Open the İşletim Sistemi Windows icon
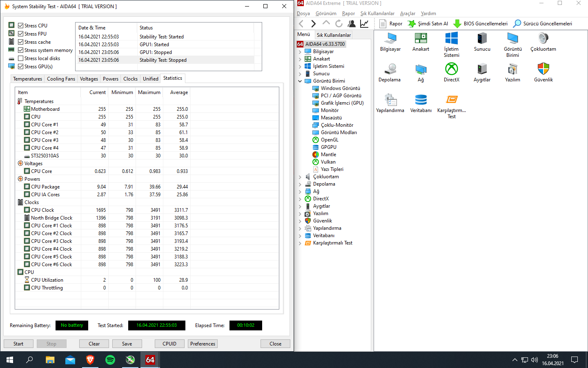Image resolution: width=588 pixels, height=368 pixels. tap(452, 45)
